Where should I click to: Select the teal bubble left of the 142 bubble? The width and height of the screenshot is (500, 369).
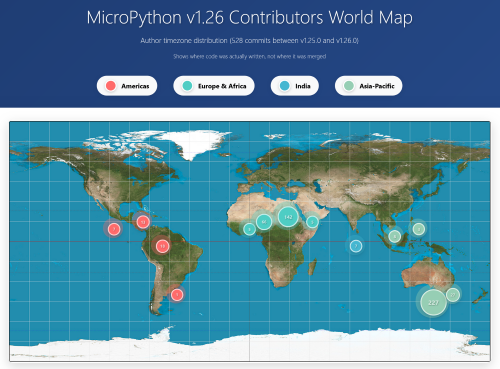tap(264, 222)
